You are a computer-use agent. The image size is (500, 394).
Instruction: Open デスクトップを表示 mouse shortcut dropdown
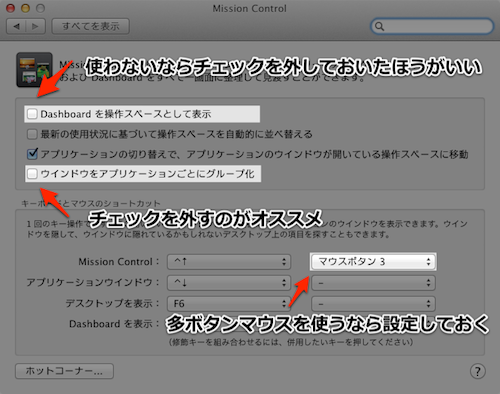(373, 304)
